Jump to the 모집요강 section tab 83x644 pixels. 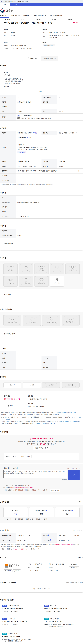pyautogui.click(x=8, y=20)
